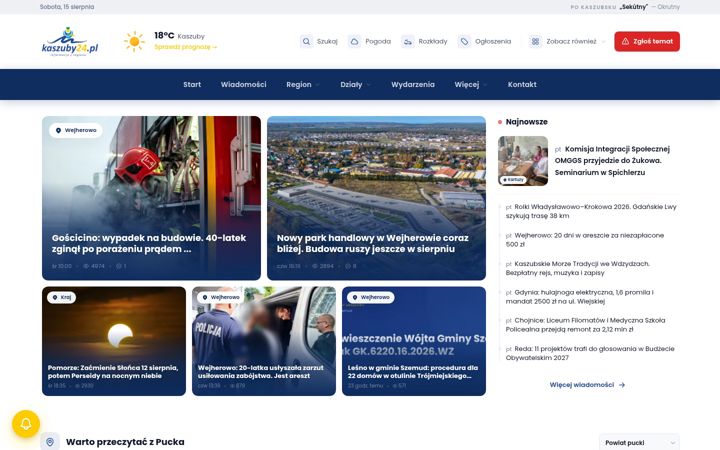Click the yellow notification bell icon
This screenshot has width=720, height=450.
[x=26, y=423]
